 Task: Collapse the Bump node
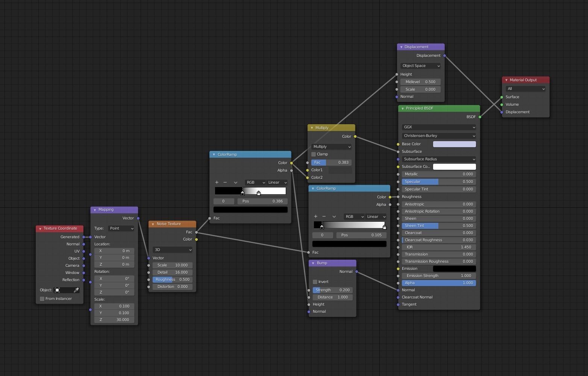313,263
